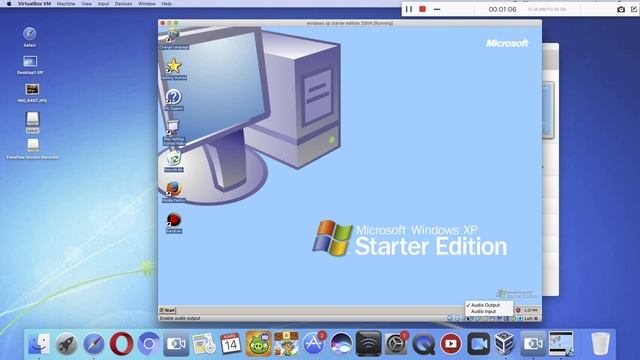
Task: Select the Safari icon on the Mac desktop
Action: 29,37
